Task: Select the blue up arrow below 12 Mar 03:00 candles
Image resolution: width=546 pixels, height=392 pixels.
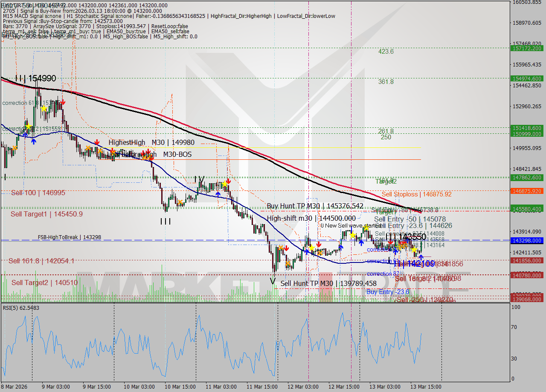Action: [307, 252]
